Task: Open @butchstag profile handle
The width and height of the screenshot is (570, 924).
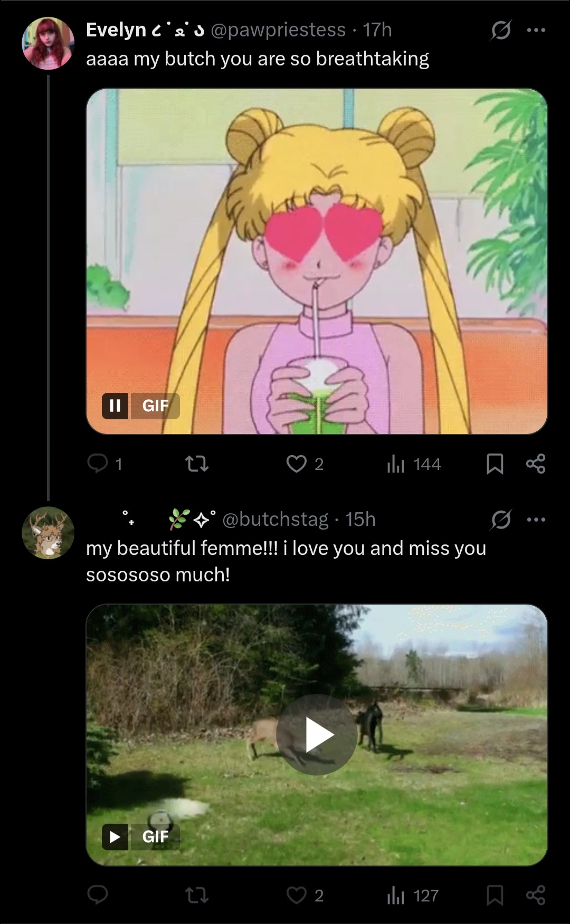Action: click(x=275, y=520)
